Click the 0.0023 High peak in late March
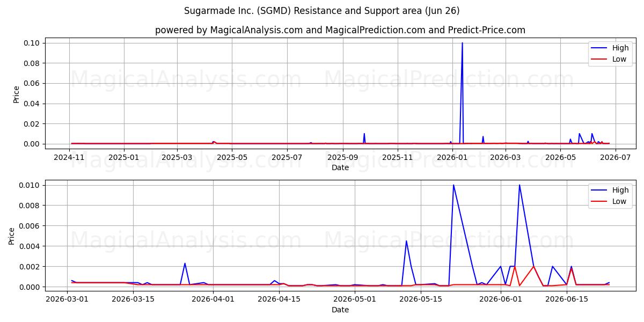The height and width of the screenshot is (322, 644). [185, 264]
